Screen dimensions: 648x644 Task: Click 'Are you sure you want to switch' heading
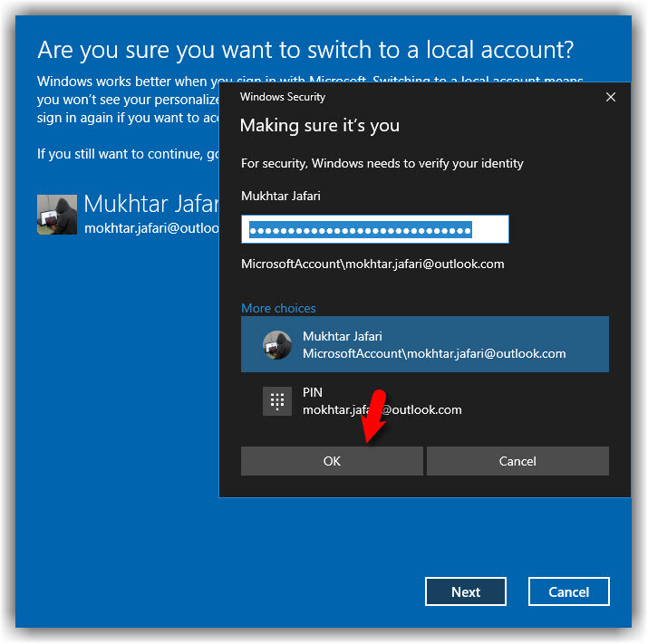(x=305, y=50)
